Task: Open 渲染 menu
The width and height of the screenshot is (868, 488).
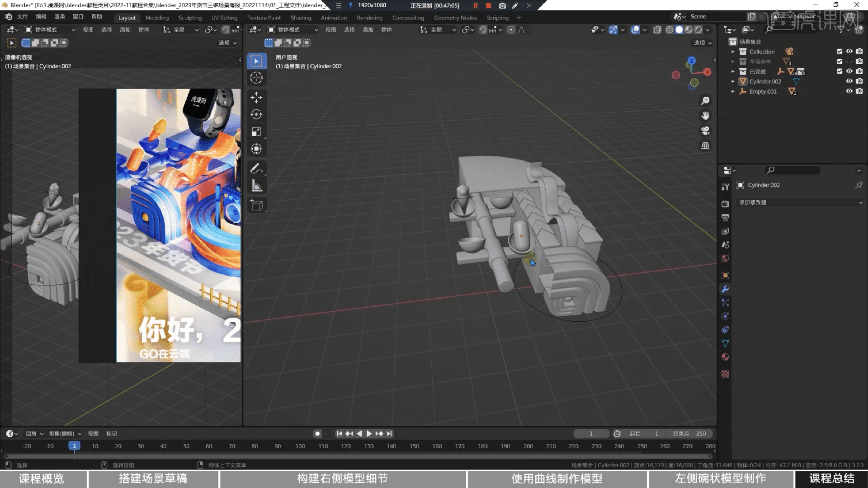Action: [60, 17]
